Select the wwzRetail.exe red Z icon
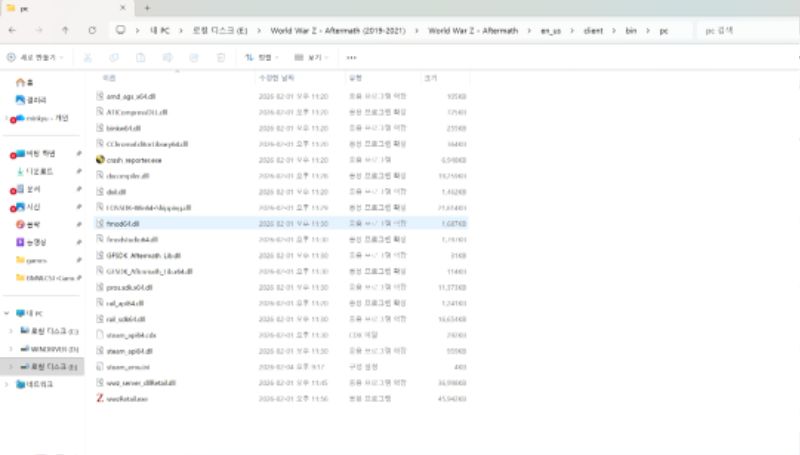 pos(100,398)
